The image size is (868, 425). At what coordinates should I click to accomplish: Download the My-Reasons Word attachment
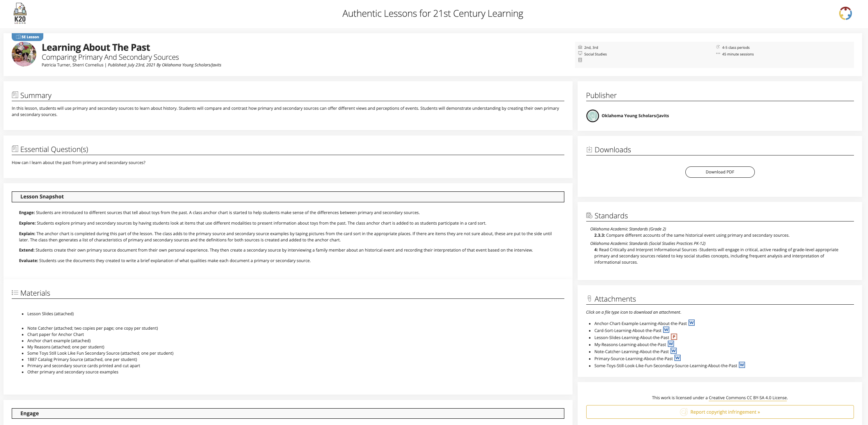tap(671, 344)
